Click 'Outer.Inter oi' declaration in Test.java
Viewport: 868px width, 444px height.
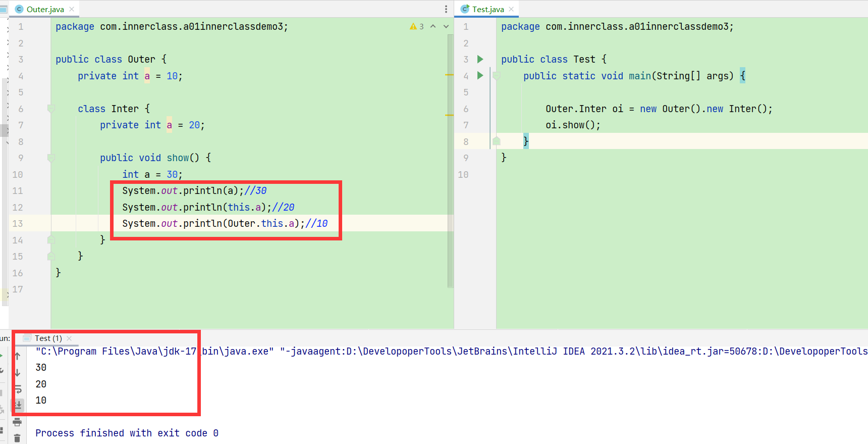584,109
